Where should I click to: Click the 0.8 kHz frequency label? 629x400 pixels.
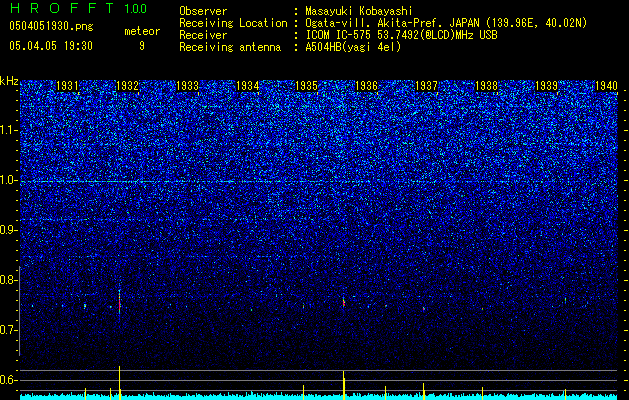pyautogui.click(x=9, y=280)
